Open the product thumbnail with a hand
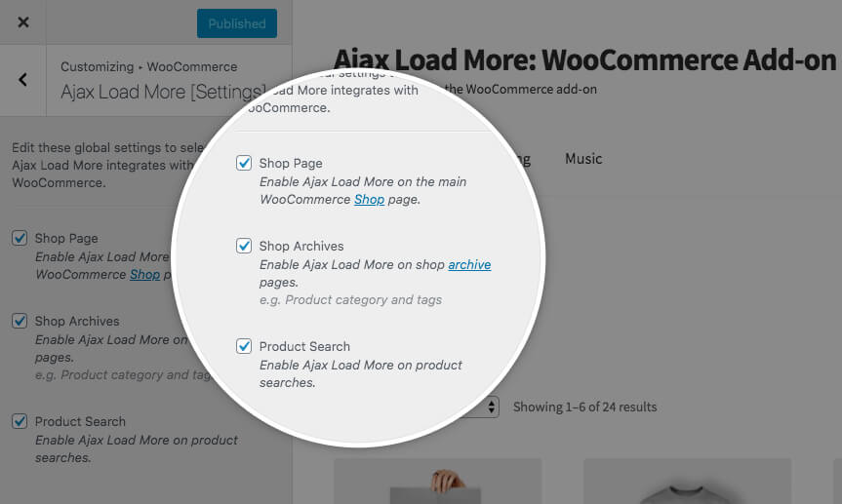Screen dimensions: 842x504 coord(438,482)
